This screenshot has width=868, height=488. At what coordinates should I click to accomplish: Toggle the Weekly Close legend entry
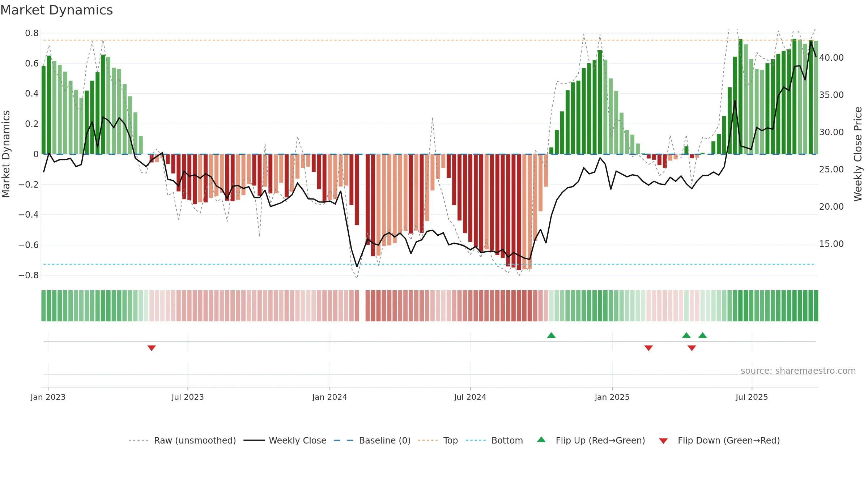coord(285,440)
